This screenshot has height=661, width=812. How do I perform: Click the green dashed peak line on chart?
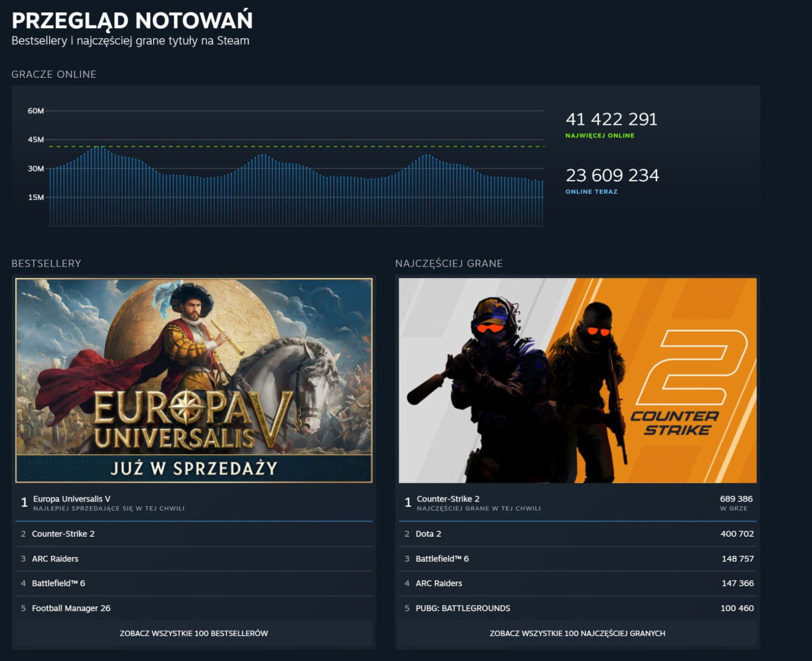[x=367, y=147]
